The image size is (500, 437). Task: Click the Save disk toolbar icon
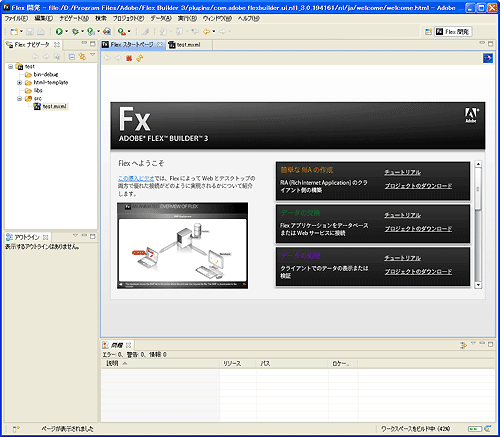point(30,32)
